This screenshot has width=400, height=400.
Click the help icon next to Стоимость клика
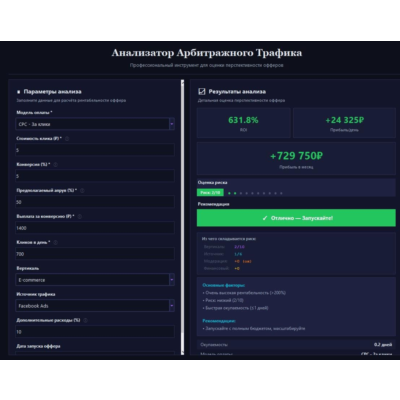pos(67,138)
